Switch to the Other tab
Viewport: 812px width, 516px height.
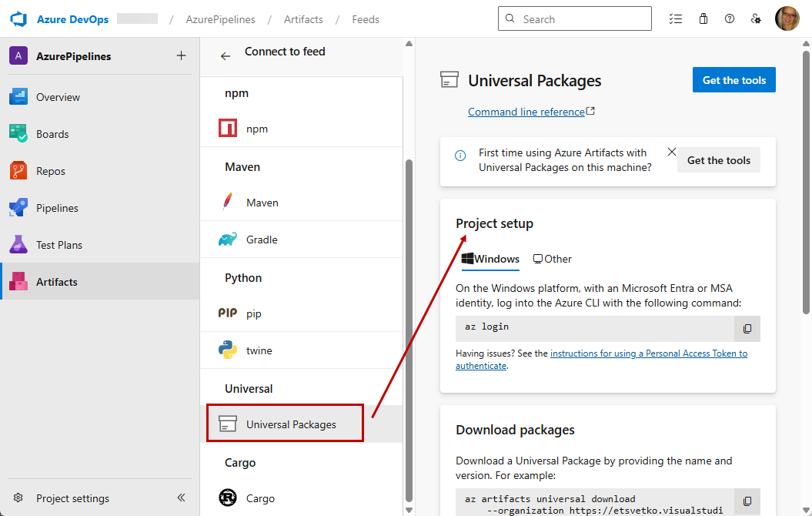[x=553, y=259]
